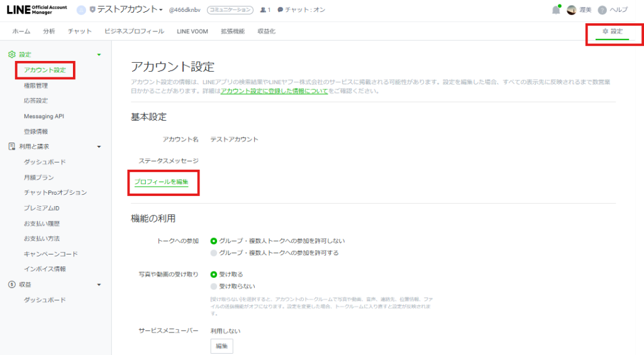Open 月額プラン in the sidebar
Viewport: 644px width, 355px height.
(38, 177)
